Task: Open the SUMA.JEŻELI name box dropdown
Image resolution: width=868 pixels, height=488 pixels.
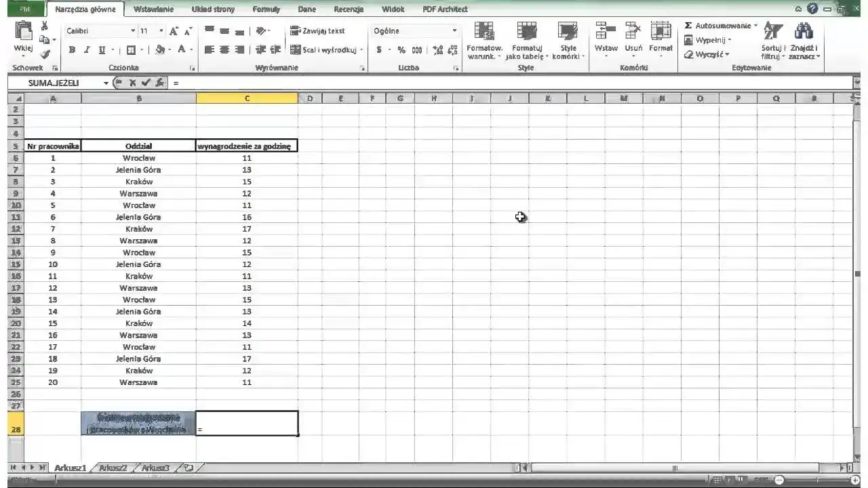Action: [106, 83]
